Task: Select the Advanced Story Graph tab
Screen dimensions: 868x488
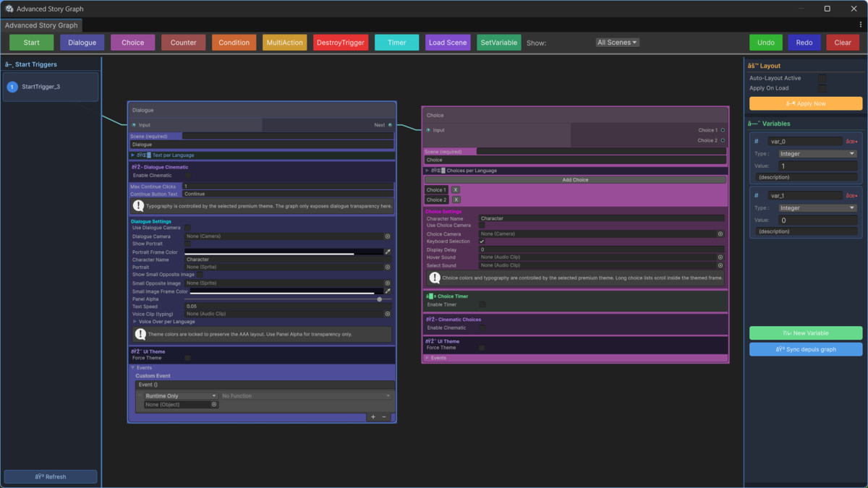Action: [x=41, y=25]
